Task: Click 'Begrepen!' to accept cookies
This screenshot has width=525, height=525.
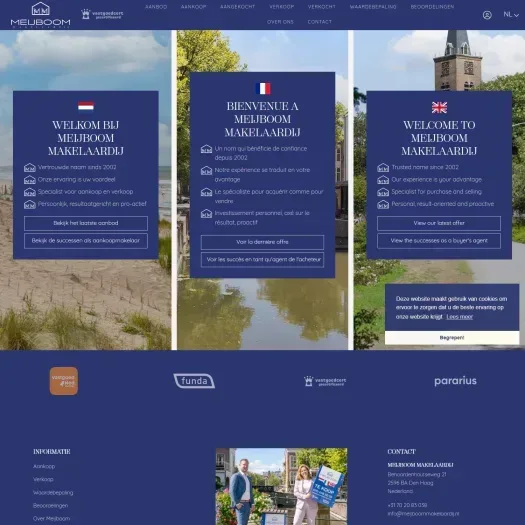Action: [452, 338]
